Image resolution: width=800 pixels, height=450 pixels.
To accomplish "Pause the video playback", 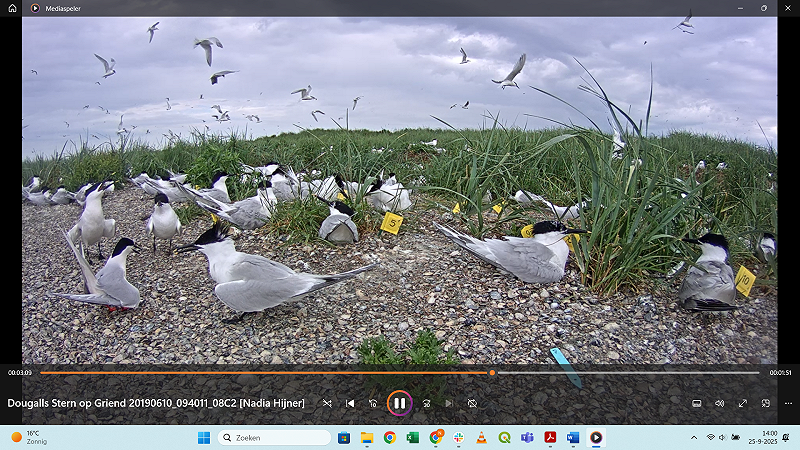I will [x=399, y=403].
